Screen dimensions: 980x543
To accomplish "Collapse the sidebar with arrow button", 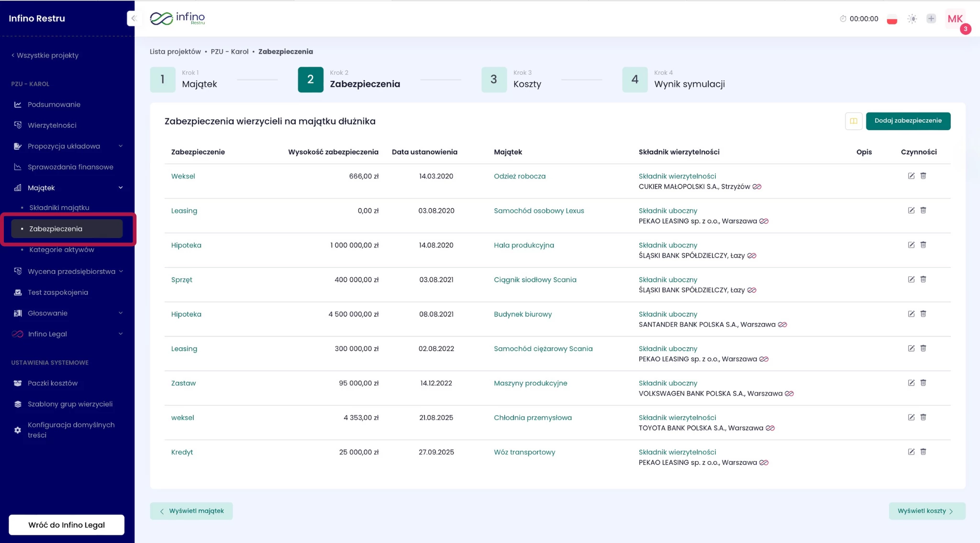I will pyautogui.click(x=134, y=18).
